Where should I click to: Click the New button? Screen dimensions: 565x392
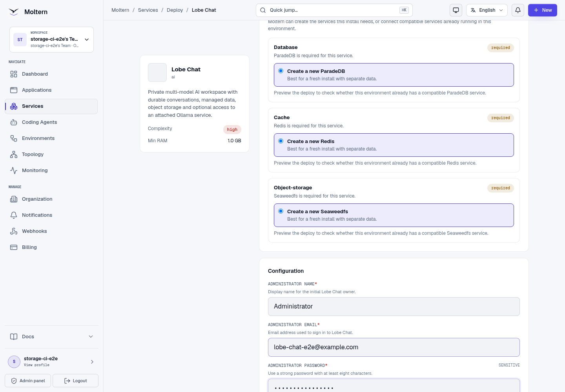543,10
